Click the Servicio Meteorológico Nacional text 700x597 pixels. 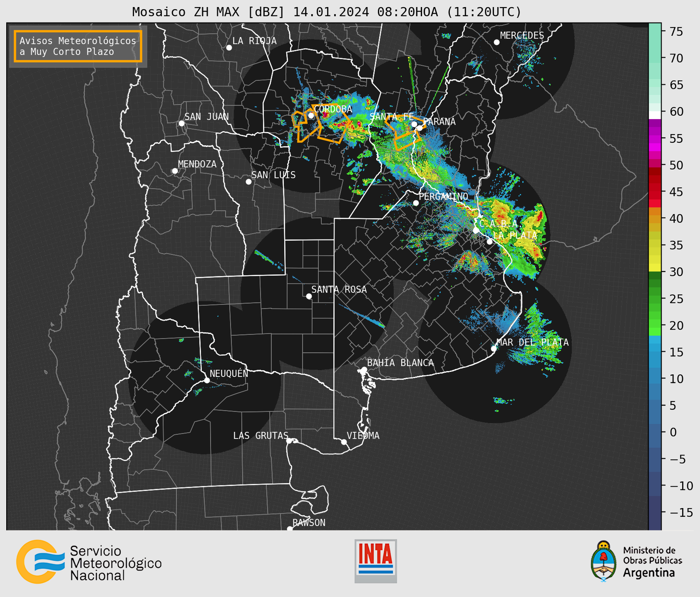pos(116,563)
